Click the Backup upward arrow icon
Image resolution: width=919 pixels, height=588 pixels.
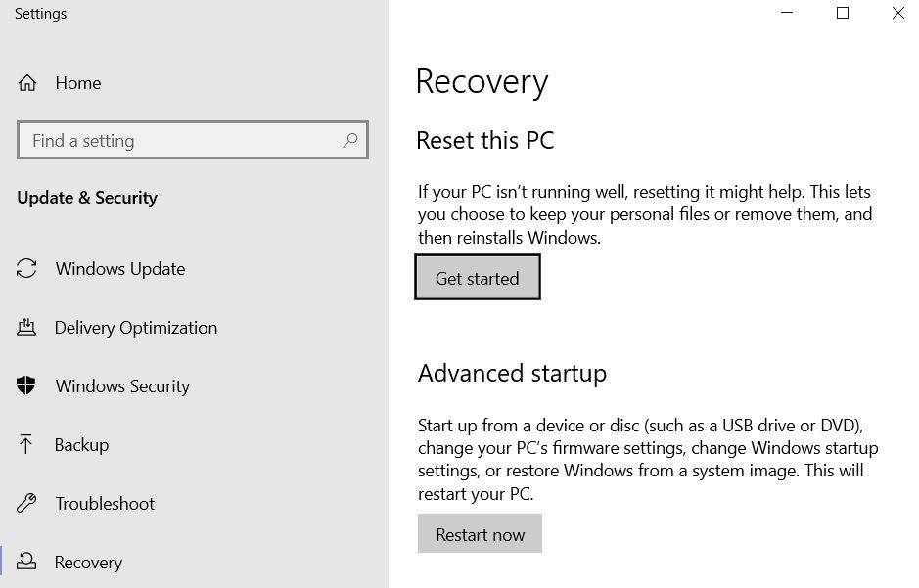coord(25,444)
